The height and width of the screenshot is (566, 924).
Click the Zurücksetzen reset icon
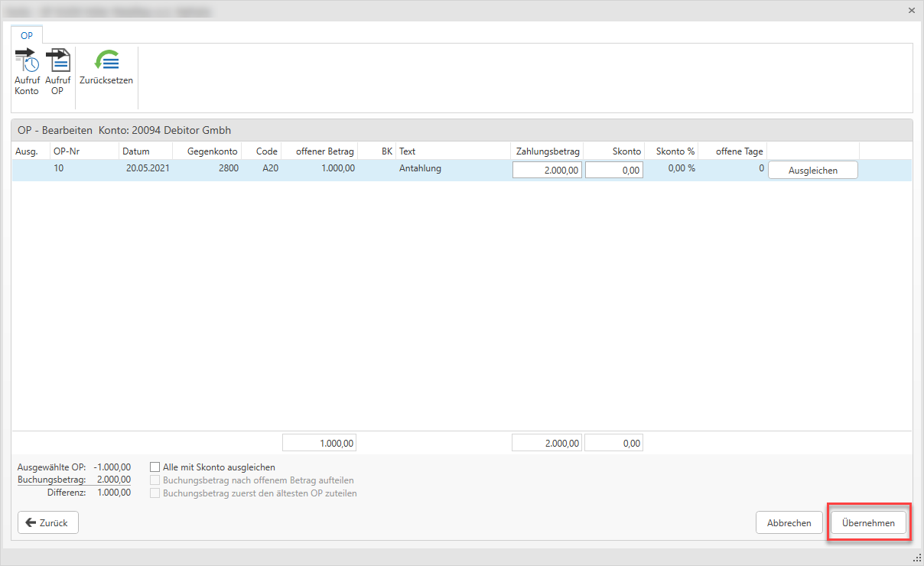[106, 63]
